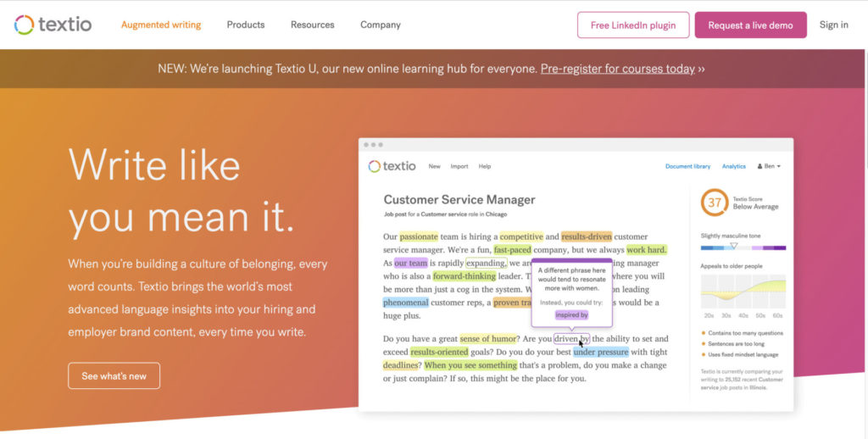Click the highlighted phrase 'fast-paced'
Screen dimensions: 868x439
pos(513,250)
